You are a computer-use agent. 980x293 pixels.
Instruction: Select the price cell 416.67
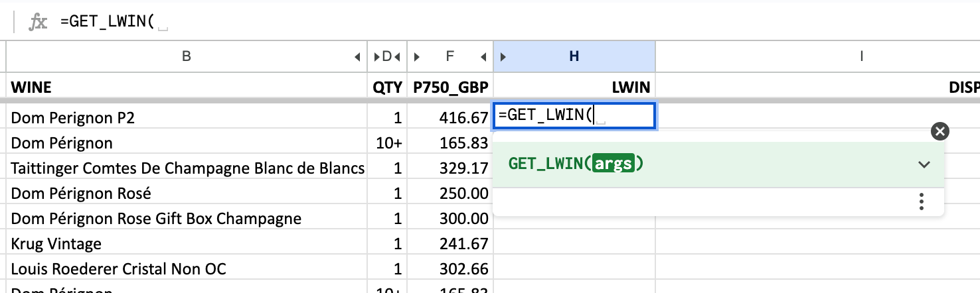click(450, 117)
